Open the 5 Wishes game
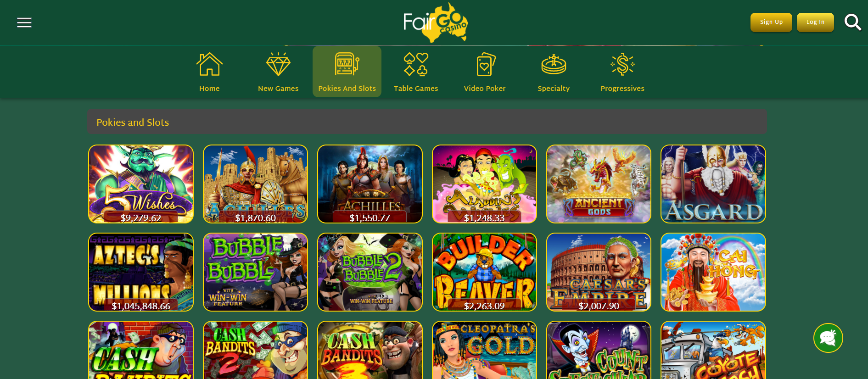The image size is (868, 379). click(141, 184)
